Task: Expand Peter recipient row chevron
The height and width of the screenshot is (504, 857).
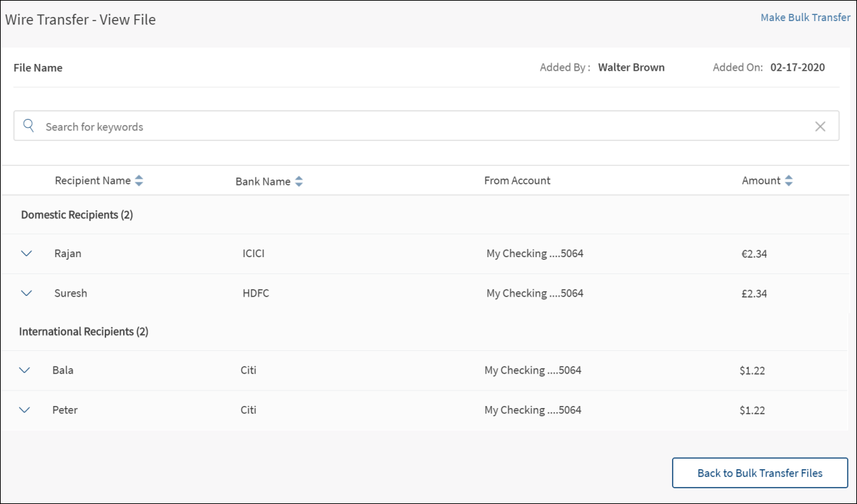Action: pos(25,410)
